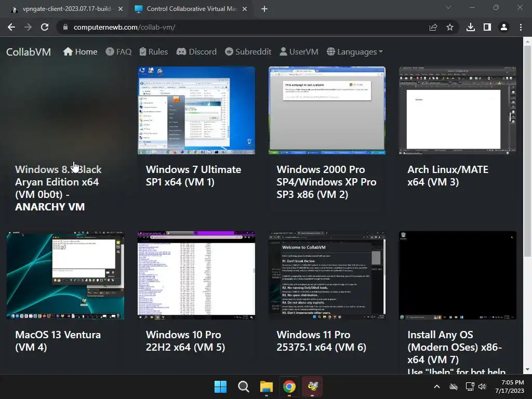Image resolution: width=532 pixels, height=399 pixels.
Task: Open the UserVM link
Action: point(299,51)
